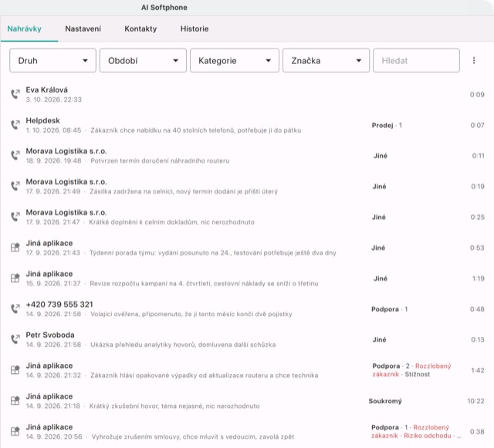
Task: Click the 'Riziko odchodu' red tag
Action: (427, 436)
